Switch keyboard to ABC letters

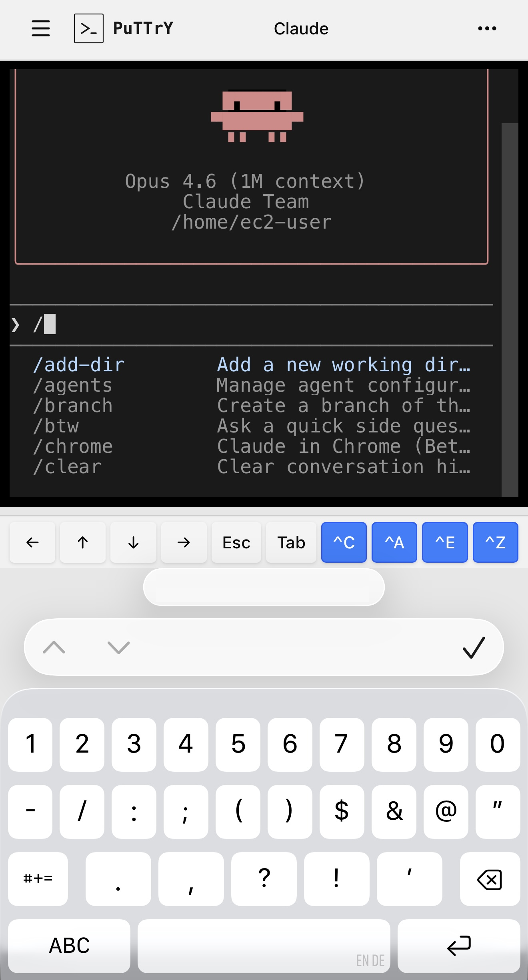click(69, 946)
